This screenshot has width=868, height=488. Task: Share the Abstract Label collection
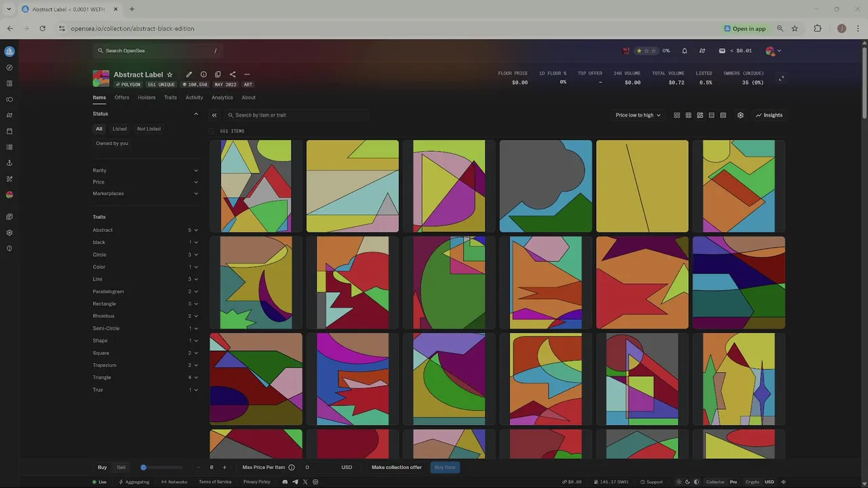tap(233, 75)
